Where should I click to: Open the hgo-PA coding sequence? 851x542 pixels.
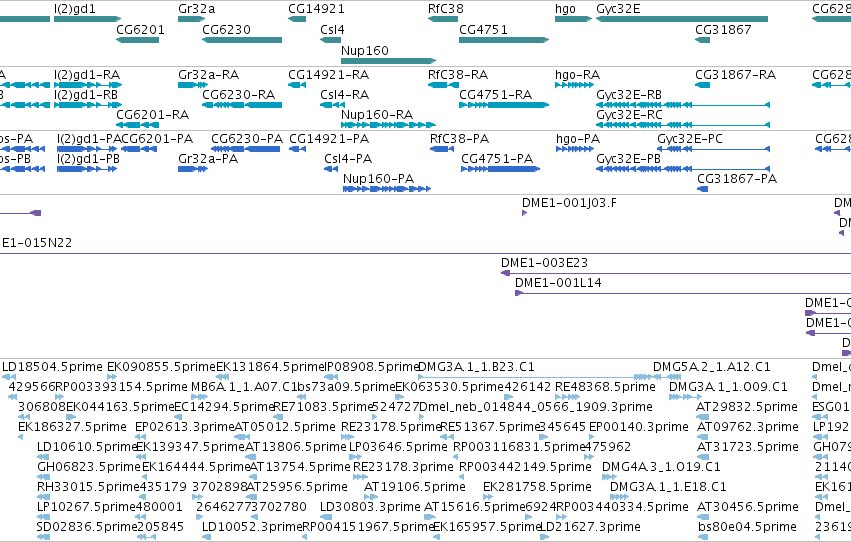point(575,149)
